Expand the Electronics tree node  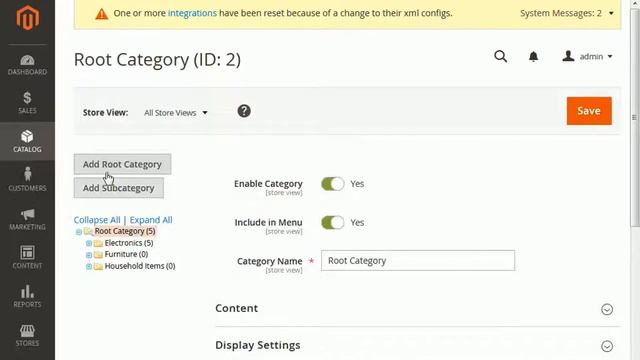click(x=89, y=243)
